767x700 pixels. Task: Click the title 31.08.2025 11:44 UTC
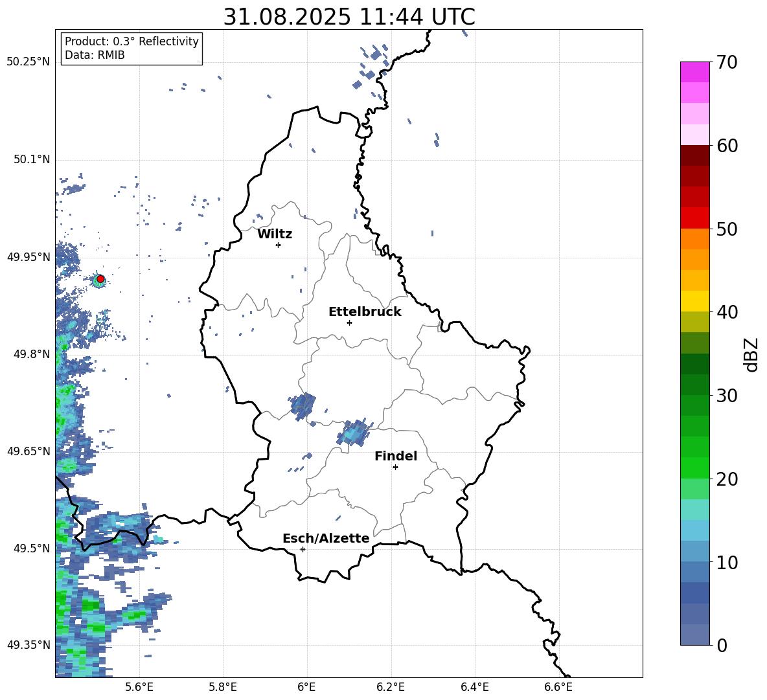[349, 17]
